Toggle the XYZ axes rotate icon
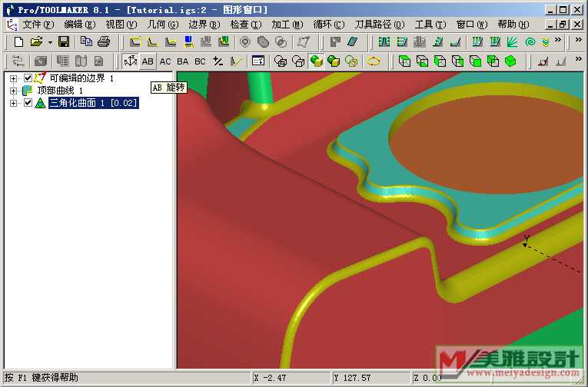The width and height of the screenshot is (588, 387). [x=130, y=61]
